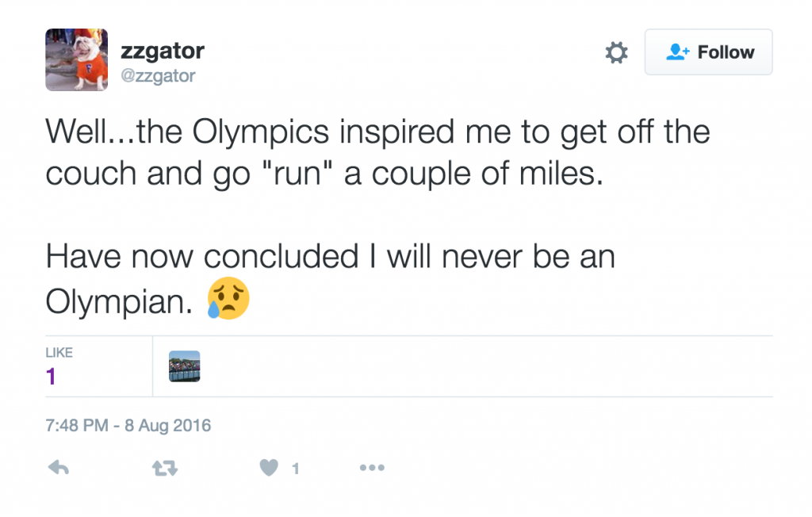Open the attached photo thumbnail
Image resolution: width=812 pixels, height=517 pixels.
pos(184,366)
